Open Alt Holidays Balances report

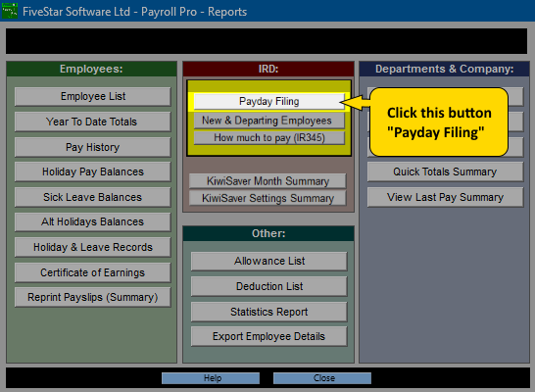click(93, 222)
